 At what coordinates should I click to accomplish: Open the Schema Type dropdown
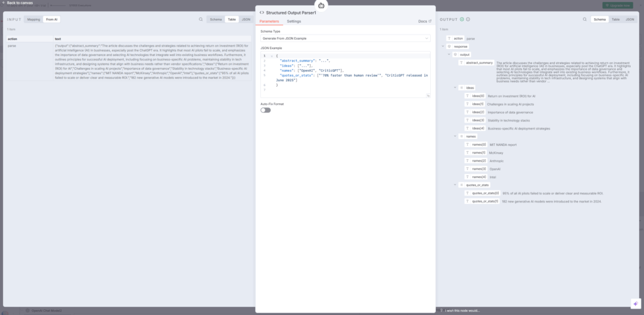(345, 38)
